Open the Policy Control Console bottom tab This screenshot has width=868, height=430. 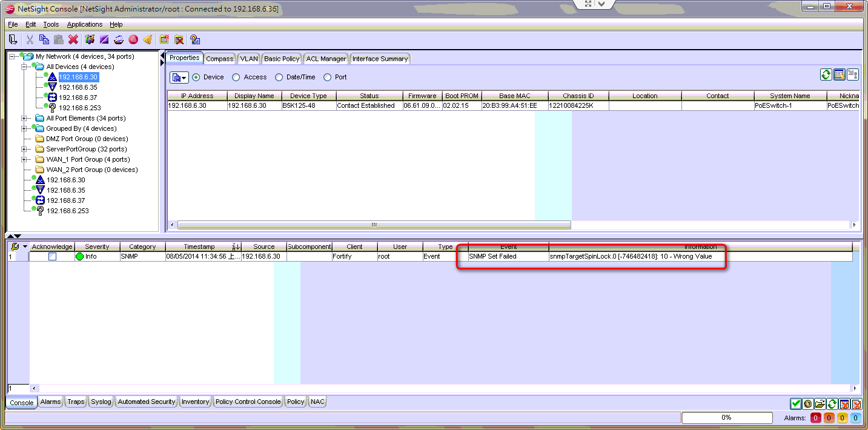click(248, 402)
